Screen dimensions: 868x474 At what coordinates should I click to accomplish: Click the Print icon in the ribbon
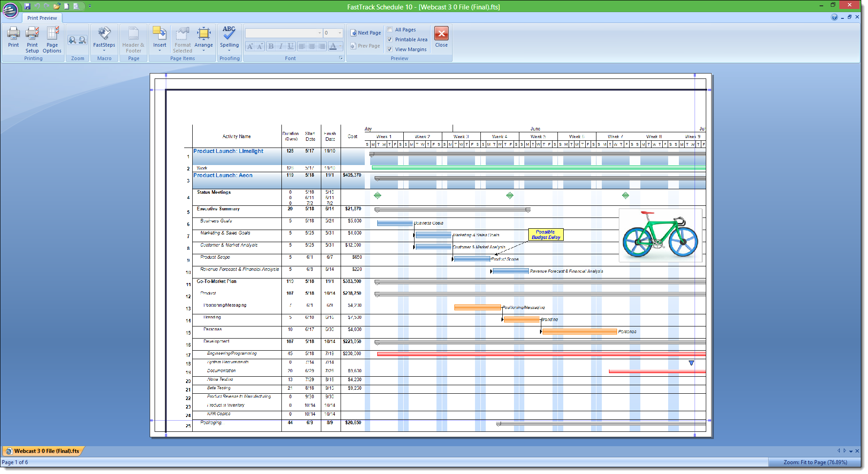[13, 37]
